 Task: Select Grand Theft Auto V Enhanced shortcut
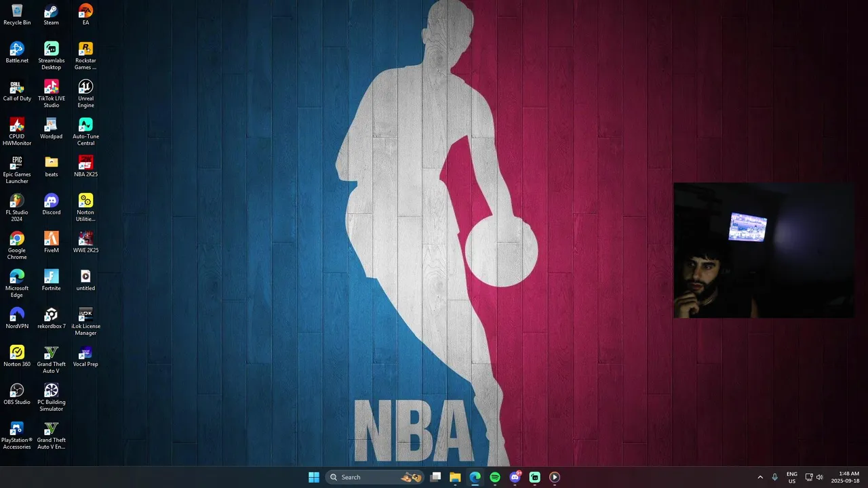pos(51,435)
